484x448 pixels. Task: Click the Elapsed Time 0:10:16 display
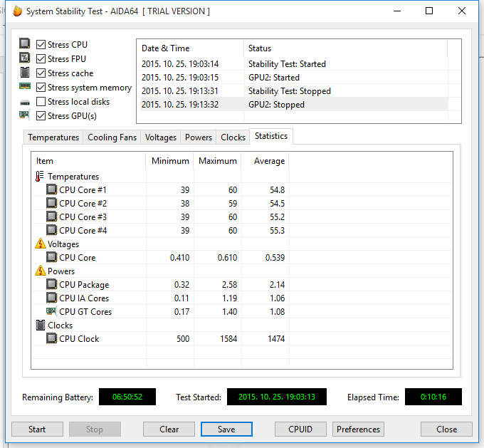coord(433,397)
